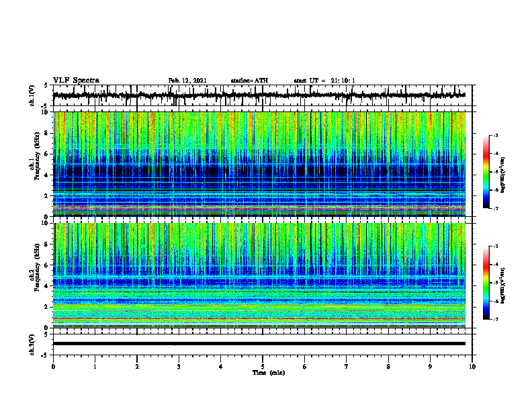This screenshot has height=411, width=532.
Task: Click the ch.2 spectrogram color scale bar
Action: [x=486, y=283]
